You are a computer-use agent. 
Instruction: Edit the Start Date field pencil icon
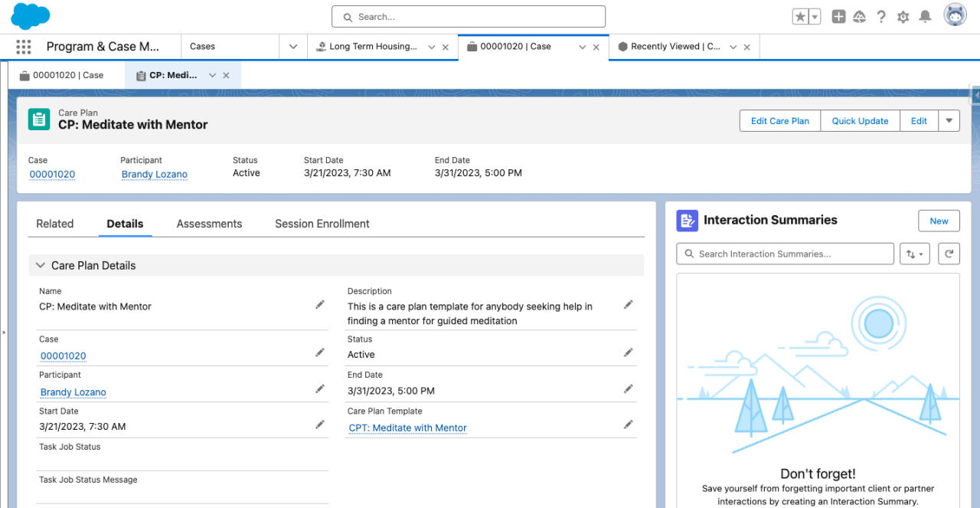(320, 424)
